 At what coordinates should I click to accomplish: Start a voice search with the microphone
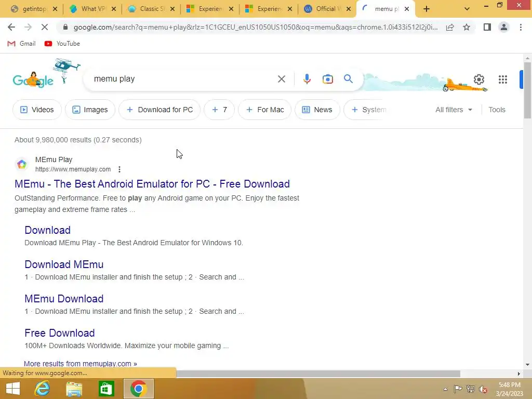pyautogui.click(x=307, y=79)
